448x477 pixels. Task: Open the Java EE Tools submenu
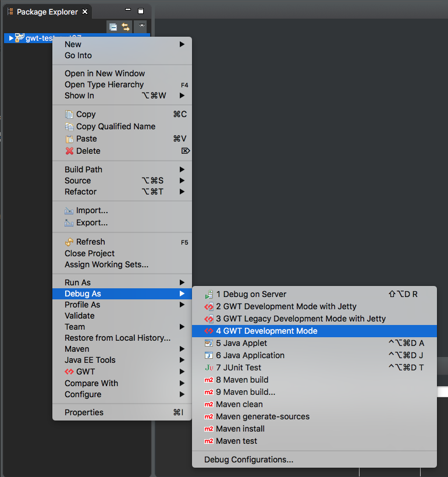pyautogui.click(x=122, y=360)
